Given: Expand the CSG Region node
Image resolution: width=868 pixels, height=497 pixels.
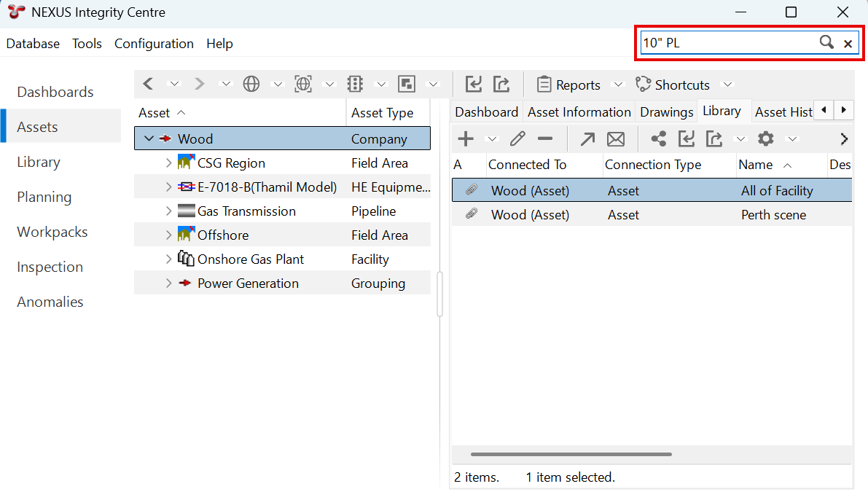Looking at the screenshot, I should tap(168, 163).
